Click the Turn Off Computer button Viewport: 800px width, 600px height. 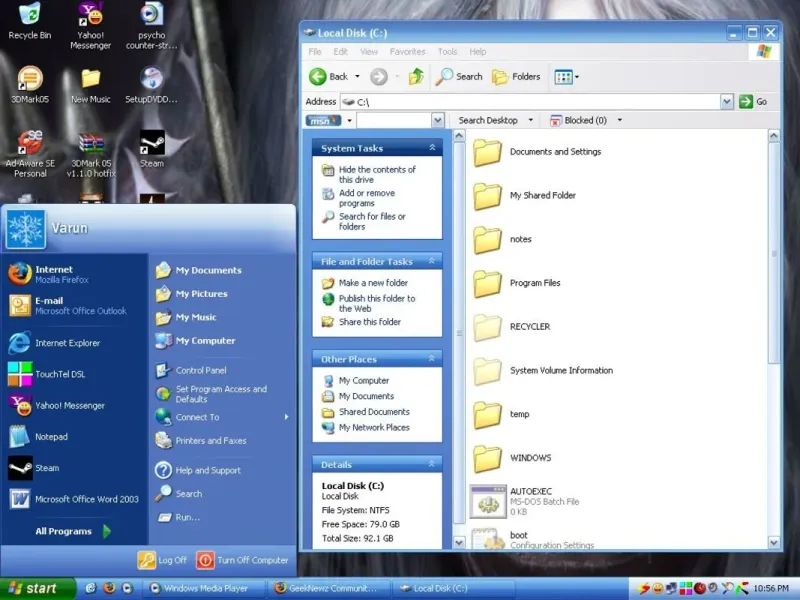tap(242, 560)
